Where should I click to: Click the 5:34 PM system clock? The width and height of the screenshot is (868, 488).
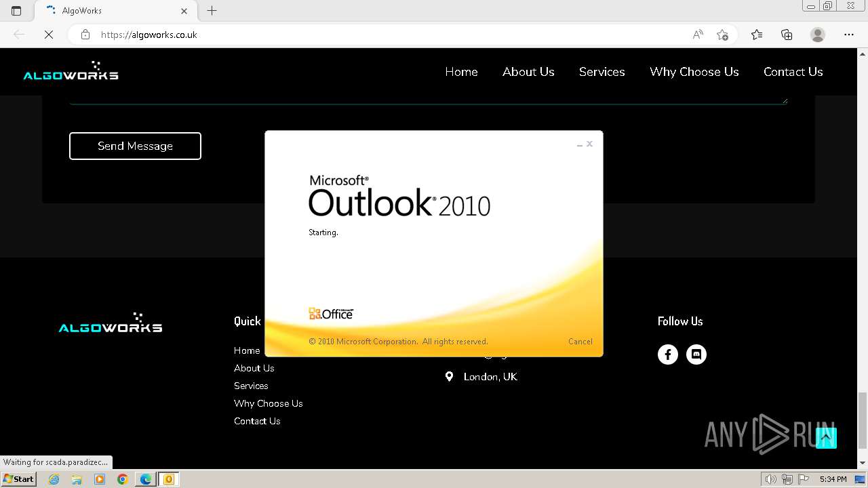tap(833, 479)
